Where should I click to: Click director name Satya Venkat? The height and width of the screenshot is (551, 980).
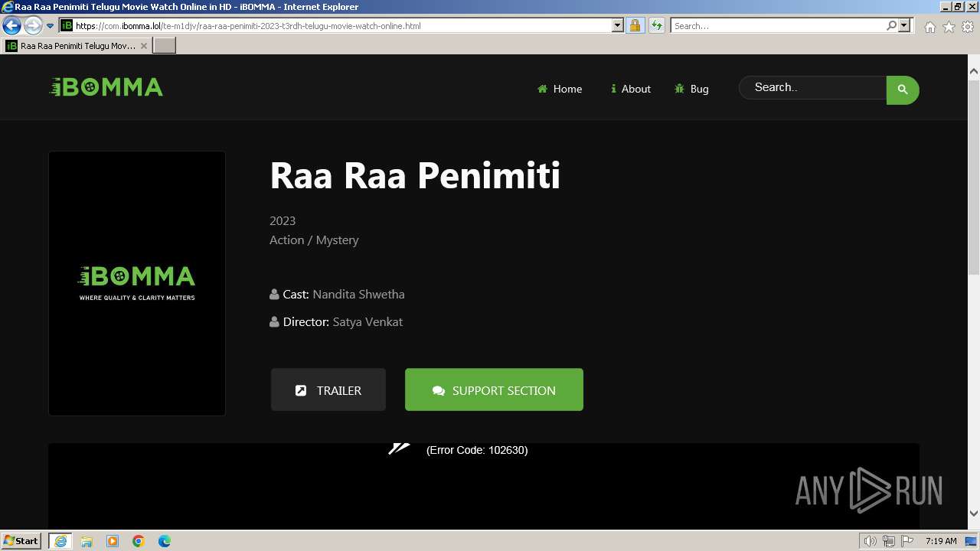click(x=367, y=321)
